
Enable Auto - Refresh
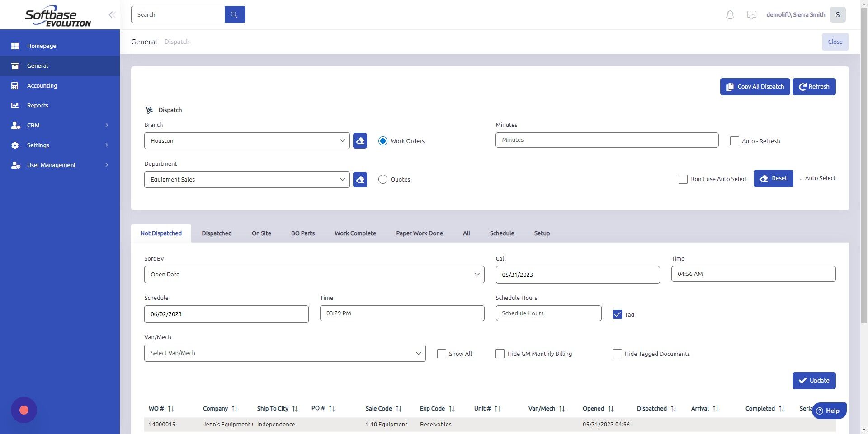734,141
